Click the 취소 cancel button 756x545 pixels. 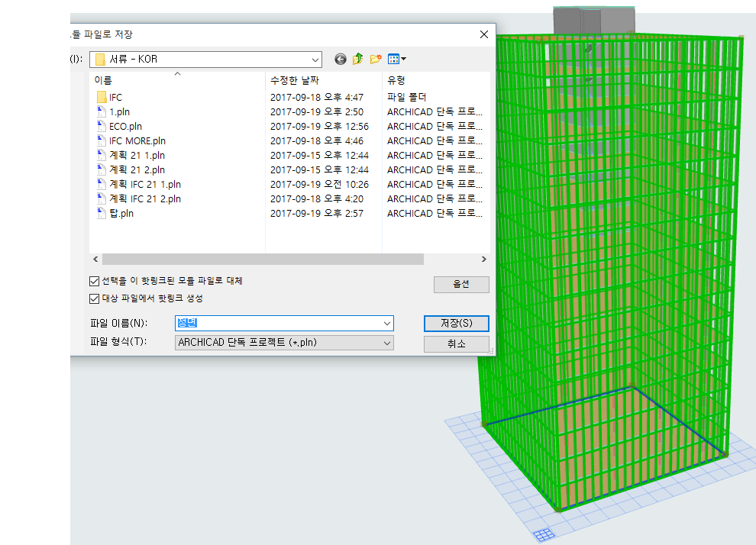pyautogui.click(x=457, y=344)
